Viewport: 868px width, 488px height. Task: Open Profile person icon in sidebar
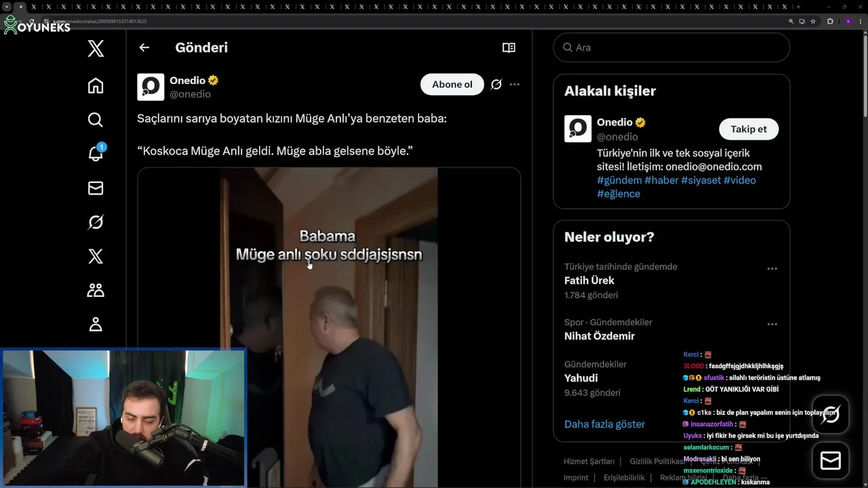96,324
